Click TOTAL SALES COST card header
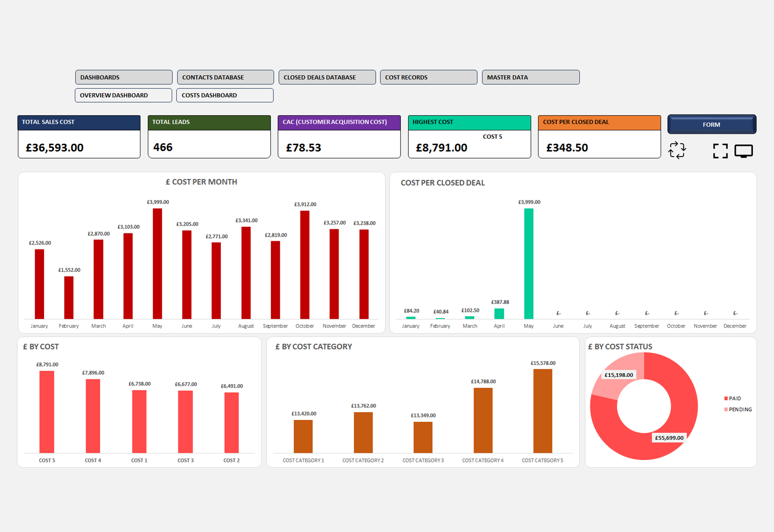Screen dimensions: 774x532 (79, 123)
